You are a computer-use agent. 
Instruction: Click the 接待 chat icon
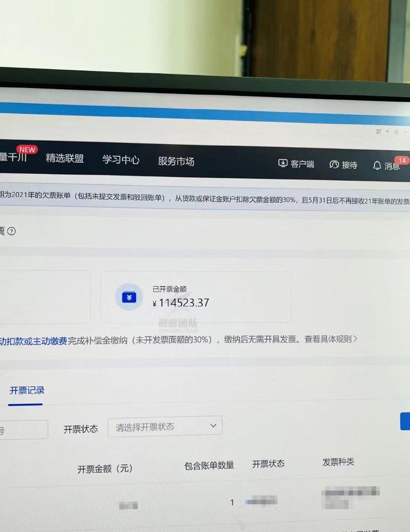tap(334, 164)
